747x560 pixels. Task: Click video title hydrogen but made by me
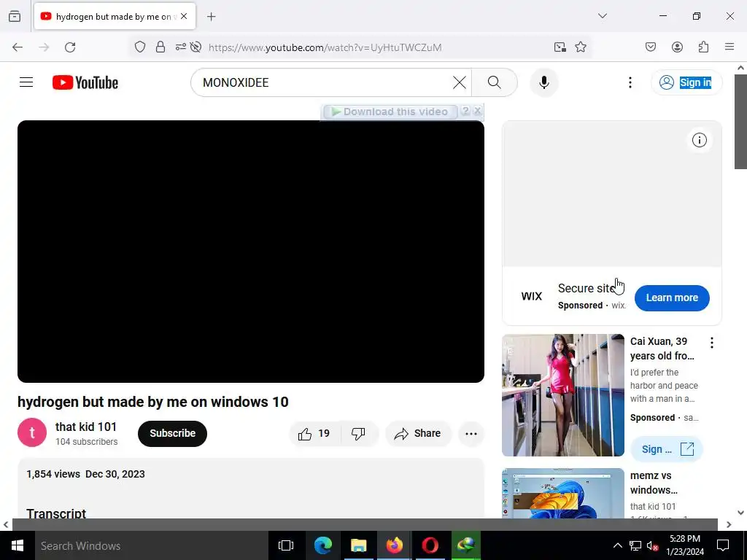pyautogui.click(x=153, y=402)
